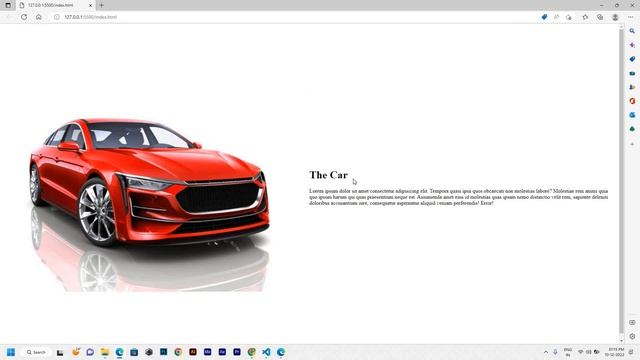Open the sidebar Outlook icon

(x=632, y=115)
